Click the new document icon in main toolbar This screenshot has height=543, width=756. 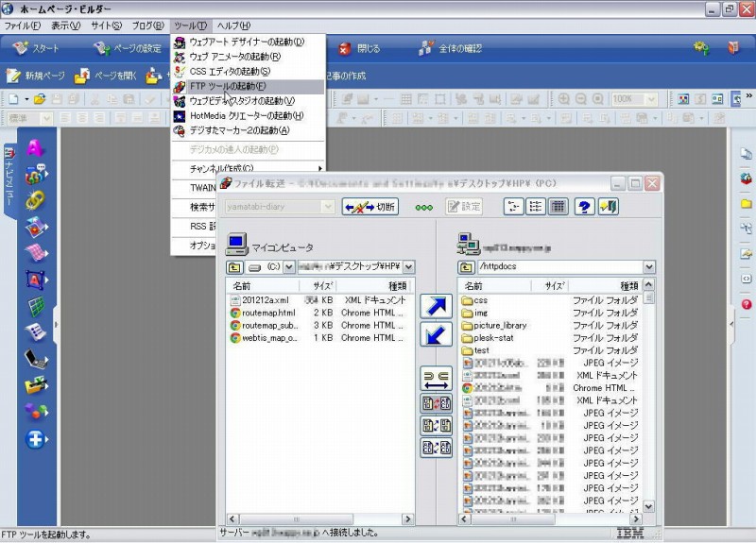pos(13,99)
